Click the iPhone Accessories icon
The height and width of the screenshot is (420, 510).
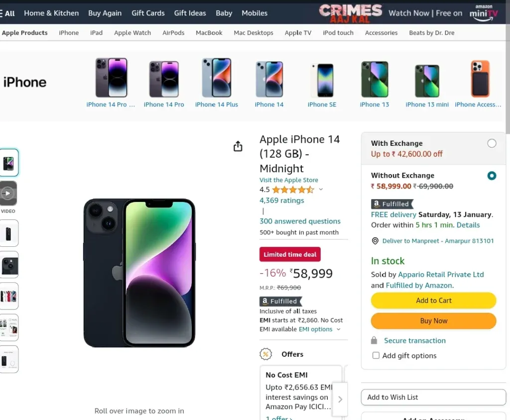click(480, 79)
